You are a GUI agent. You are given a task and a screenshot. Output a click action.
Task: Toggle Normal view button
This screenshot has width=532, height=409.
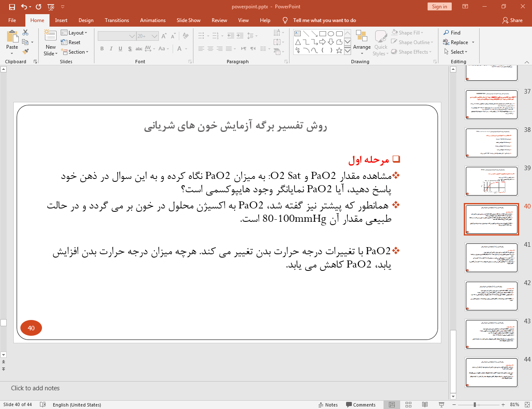pos(392,404)
